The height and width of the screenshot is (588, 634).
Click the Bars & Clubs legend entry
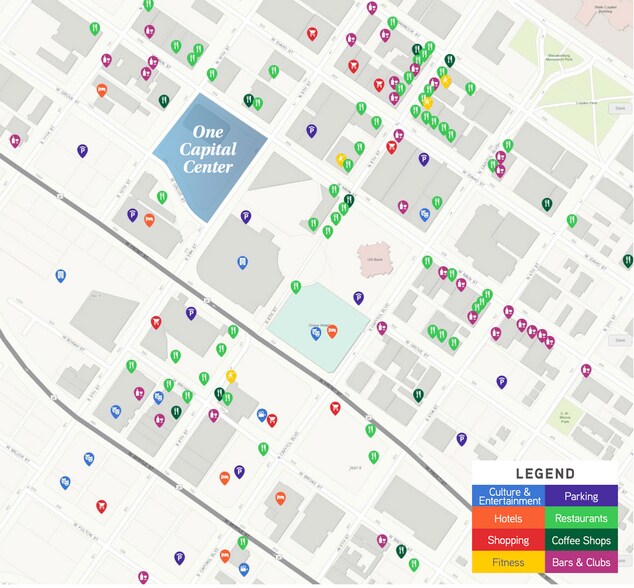coord(581,563)
